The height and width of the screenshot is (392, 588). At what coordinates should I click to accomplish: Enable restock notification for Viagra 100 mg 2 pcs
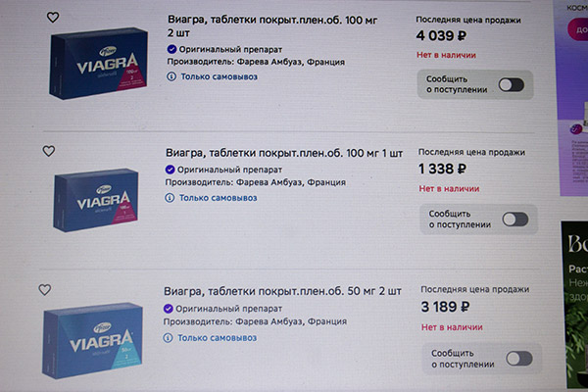coord(511,84)
